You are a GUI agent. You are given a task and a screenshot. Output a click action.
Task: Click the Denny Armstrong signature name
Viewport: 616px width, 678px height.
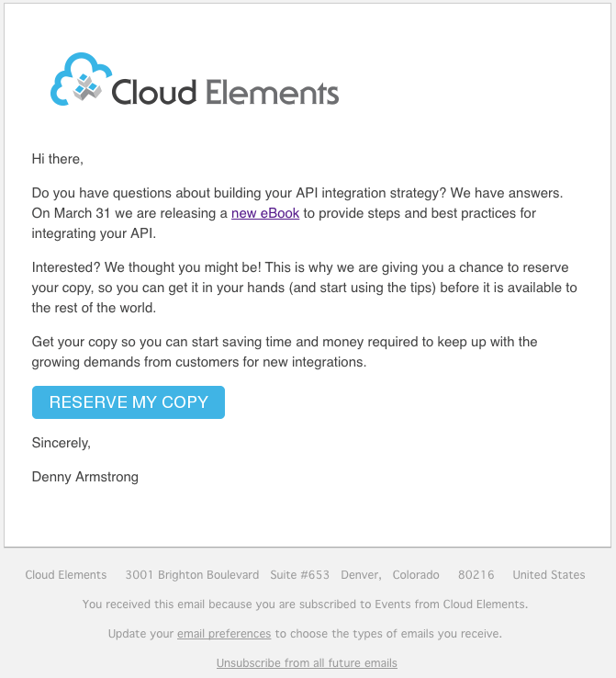85,477
